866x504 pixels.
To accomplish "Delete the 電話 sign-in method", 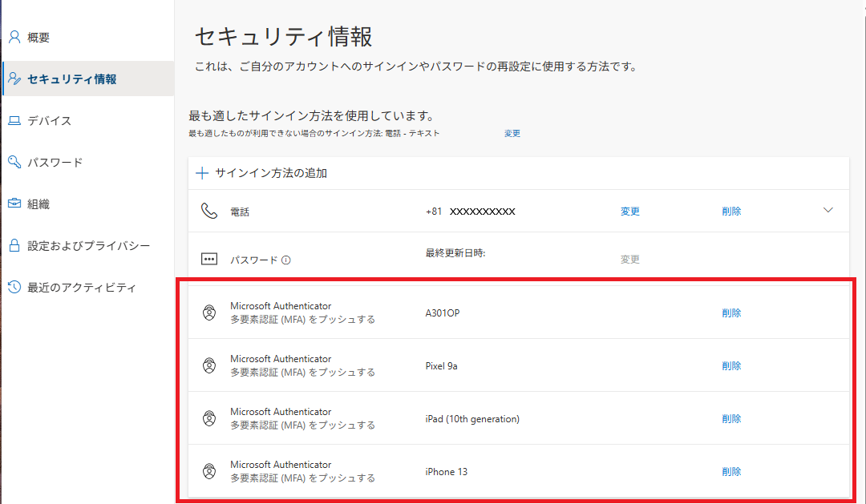I will tap(731, 212).
